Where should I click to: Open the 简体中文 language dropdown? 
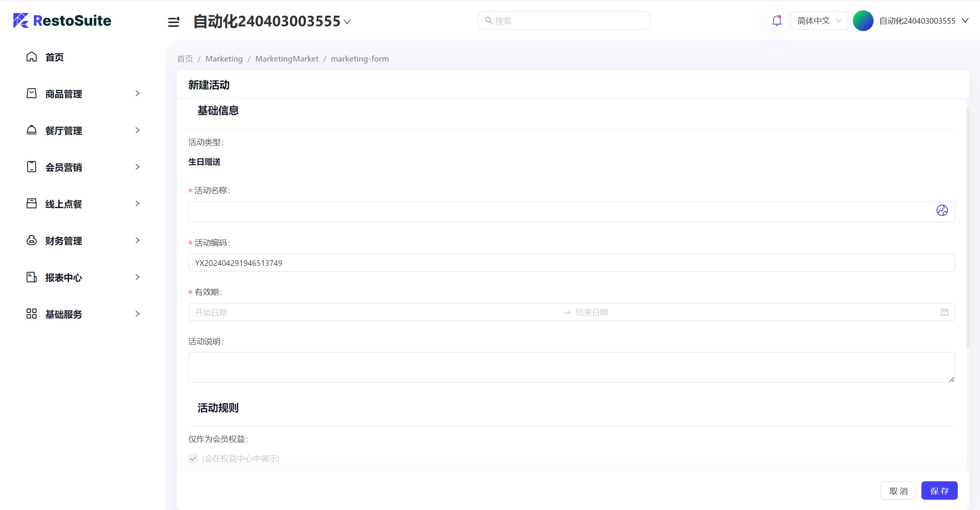pos(819,21)
